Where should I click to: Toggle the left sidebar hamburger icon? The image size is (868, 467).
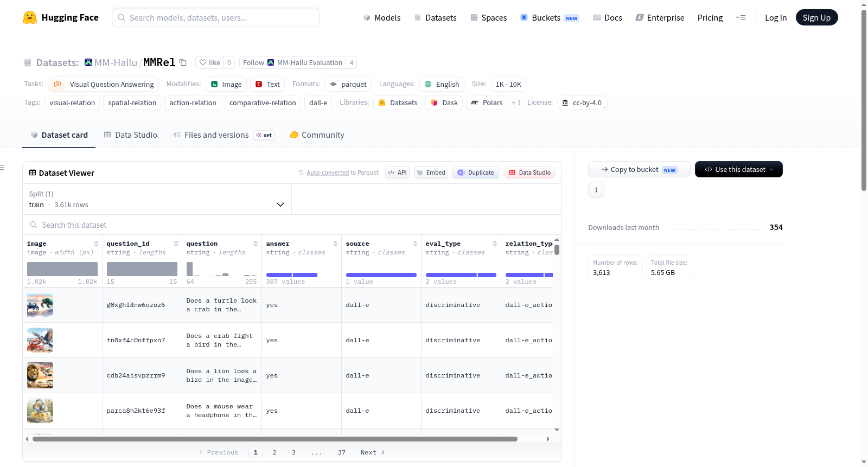(x=2, y=168)
